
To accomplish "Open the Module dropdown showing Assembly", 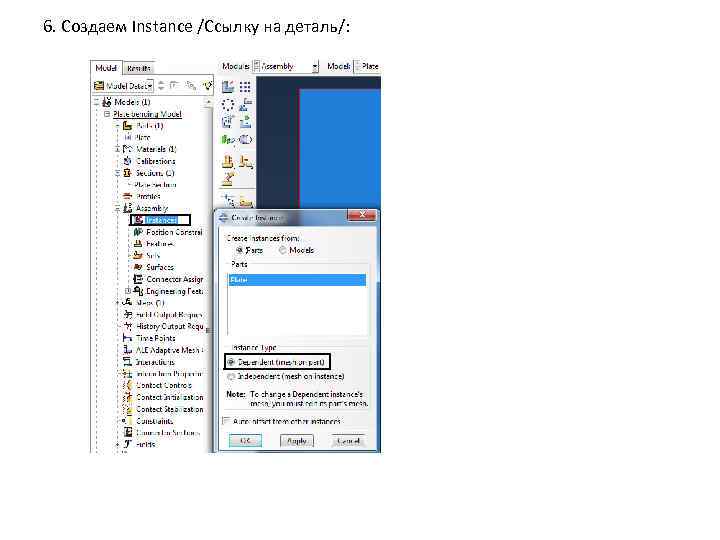I will coord(285,67).
